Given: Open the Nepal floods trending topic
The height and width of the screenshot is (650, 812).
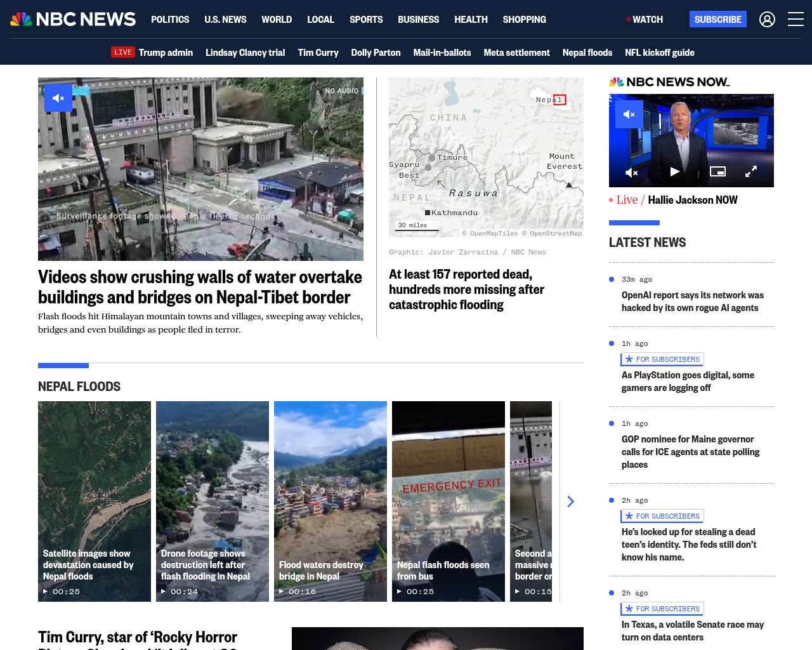Looking at the screenshot, I should tap(587, 53).
